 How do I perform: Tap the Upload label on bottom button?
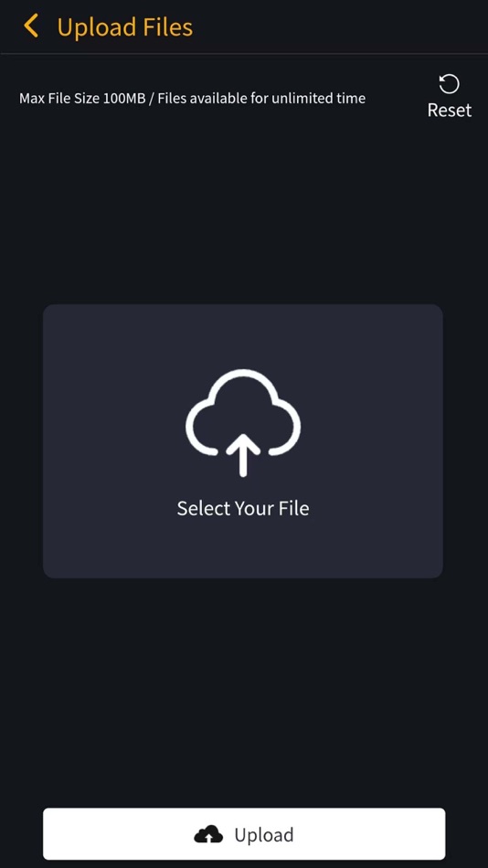pos(264,835)
